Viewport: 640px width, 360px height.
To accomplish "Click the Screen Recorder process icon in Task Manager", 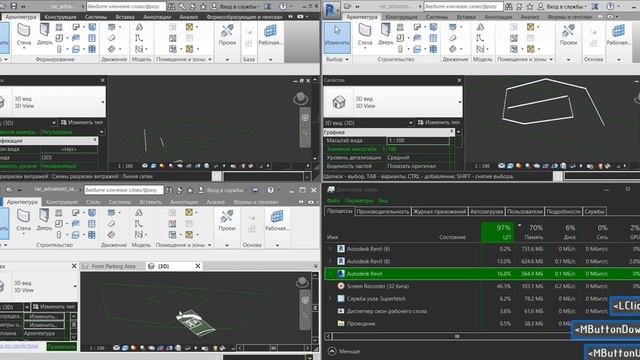I will (341, 286).
